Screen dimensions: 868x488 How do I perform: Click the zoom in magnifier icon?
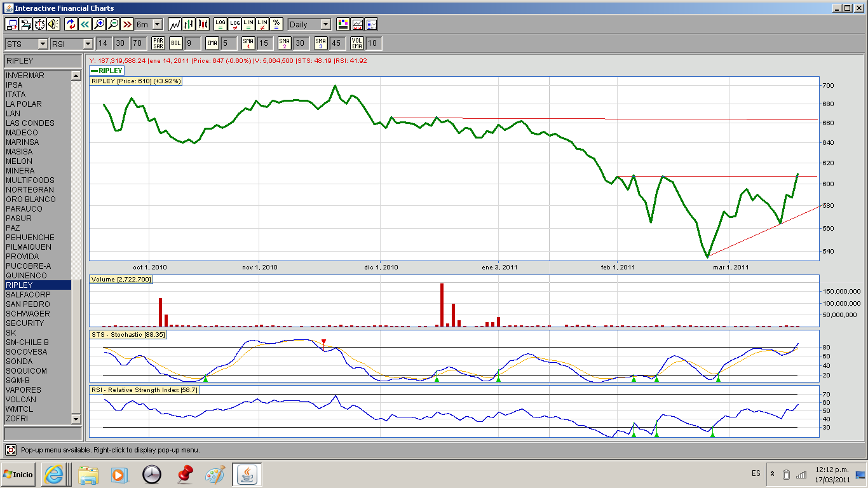tap(99, 24)
